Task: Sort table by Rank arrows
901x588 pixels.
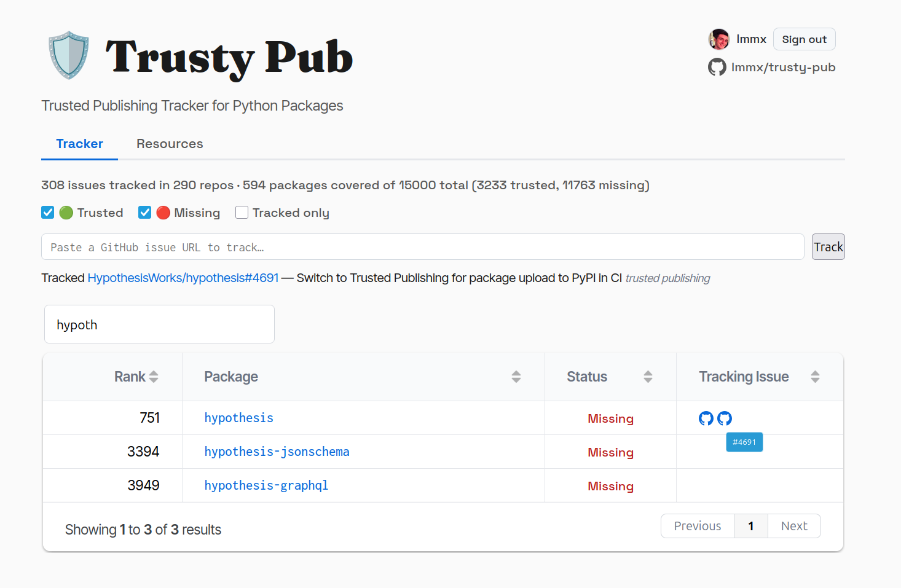Action: click(x=154, y=377)
